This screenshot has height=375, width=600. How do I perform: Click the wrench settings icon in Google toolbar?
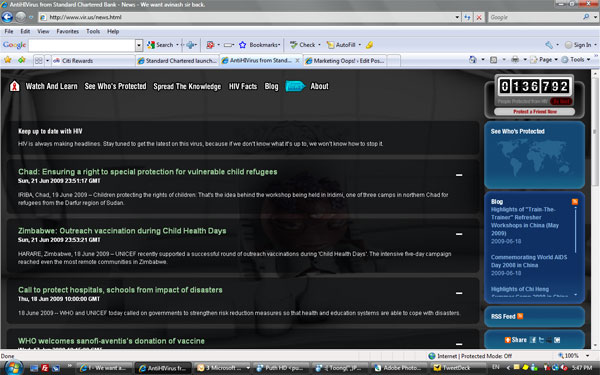(549, 45)
